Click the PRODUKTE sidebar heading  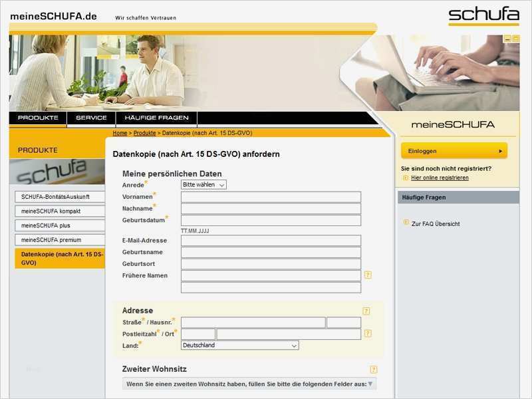38,150
